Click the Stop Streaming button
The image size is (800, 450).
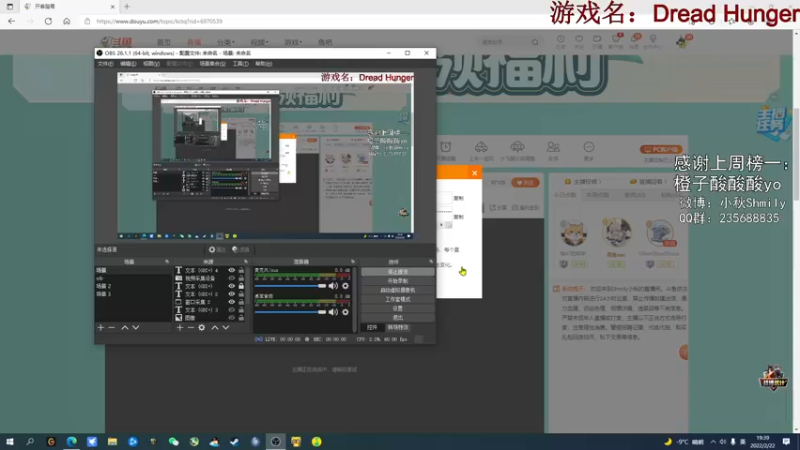[397, 272]
